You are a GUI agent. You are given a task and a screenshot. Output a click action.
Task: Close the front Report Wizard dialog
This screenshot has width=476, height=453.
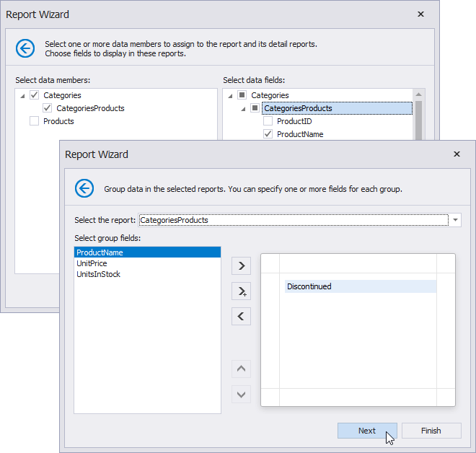(x=457, y=154)
